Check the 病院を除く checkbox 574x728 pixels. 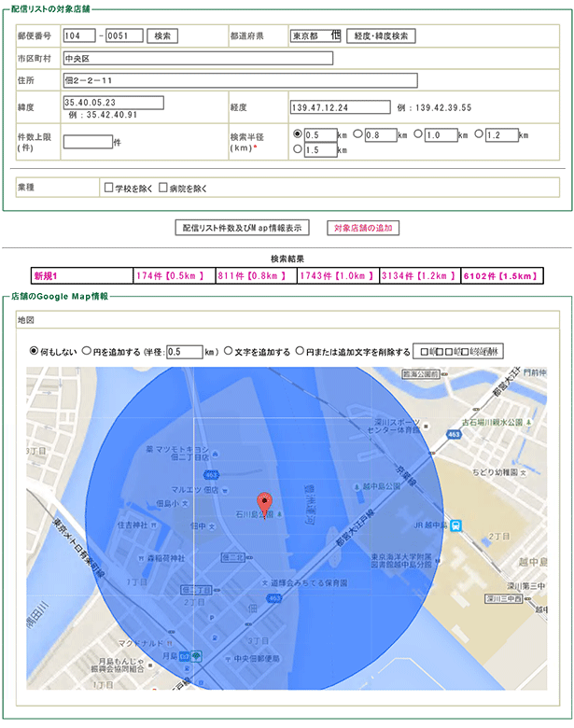(x=163, y=187)
